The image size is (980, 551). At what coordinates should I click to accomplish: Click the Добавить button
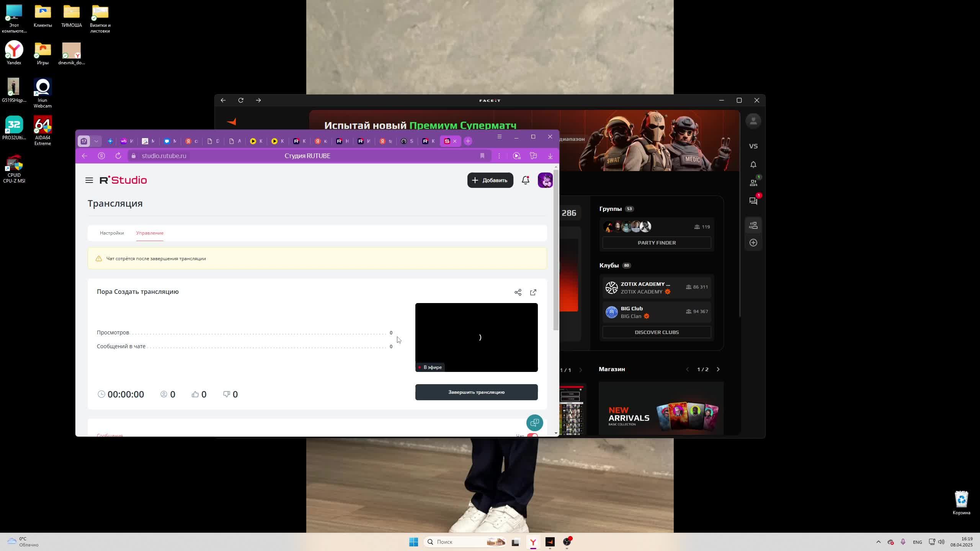point(490,180)
